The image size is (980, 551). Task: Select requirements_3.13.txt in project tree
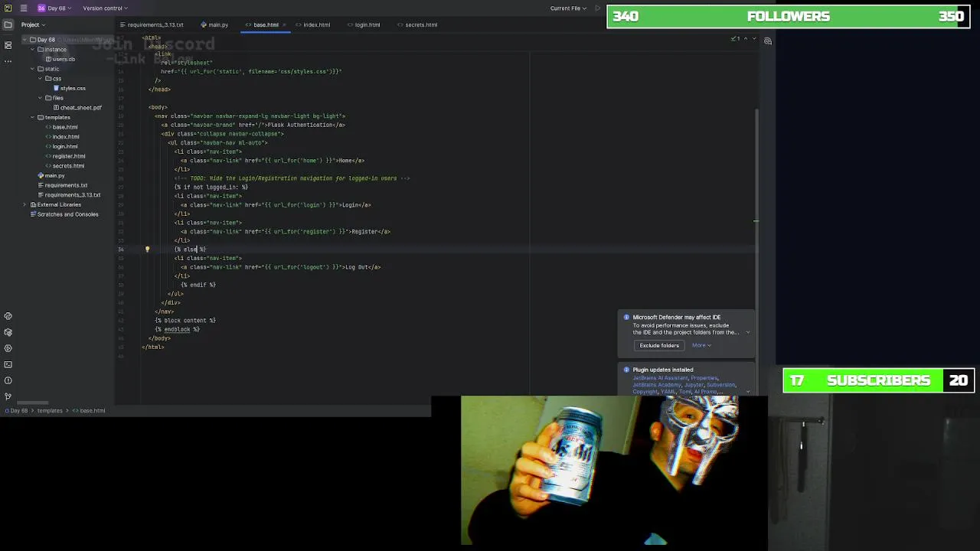(x=68, y=195)
